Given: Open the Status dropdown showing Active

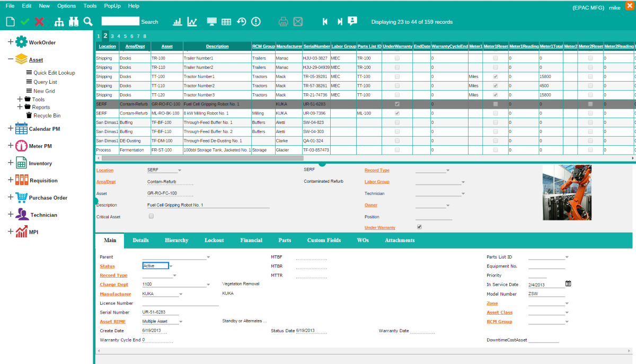Looking at the screenshot, I should 171,266.
